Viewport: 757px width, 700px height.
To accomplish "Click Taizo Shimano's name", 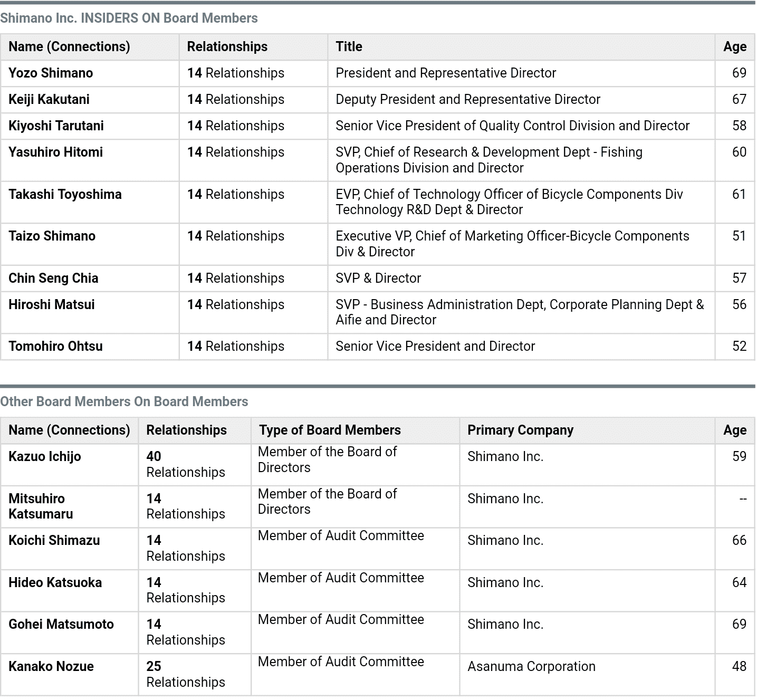I will [52, 236].
